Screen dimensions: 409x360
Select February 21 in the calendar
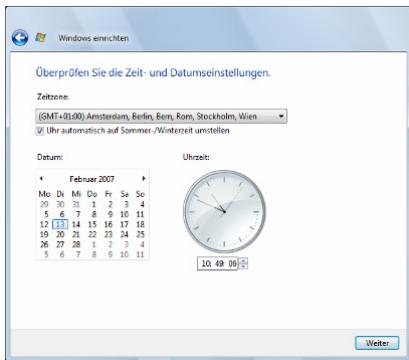tap(76, 234)
